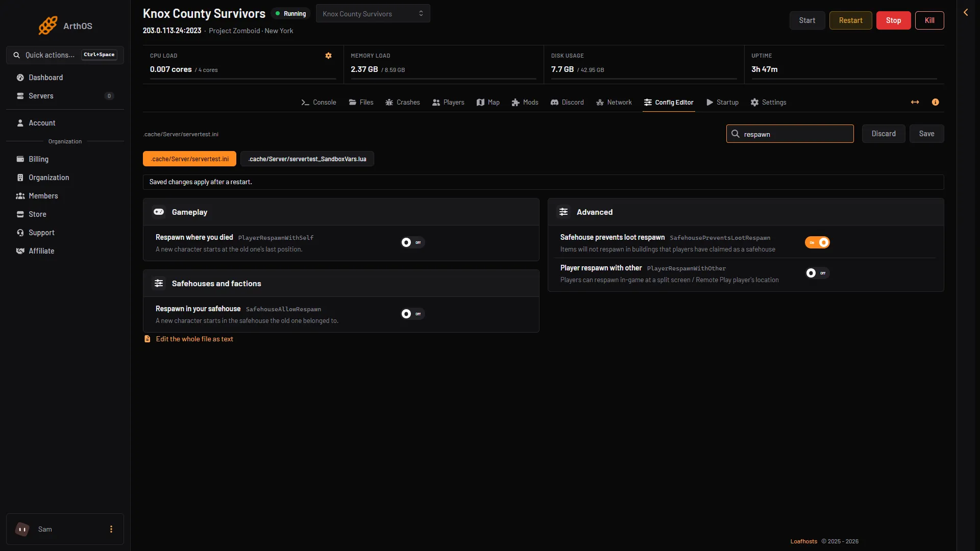Open Affiliate page from sidebar

65,251
